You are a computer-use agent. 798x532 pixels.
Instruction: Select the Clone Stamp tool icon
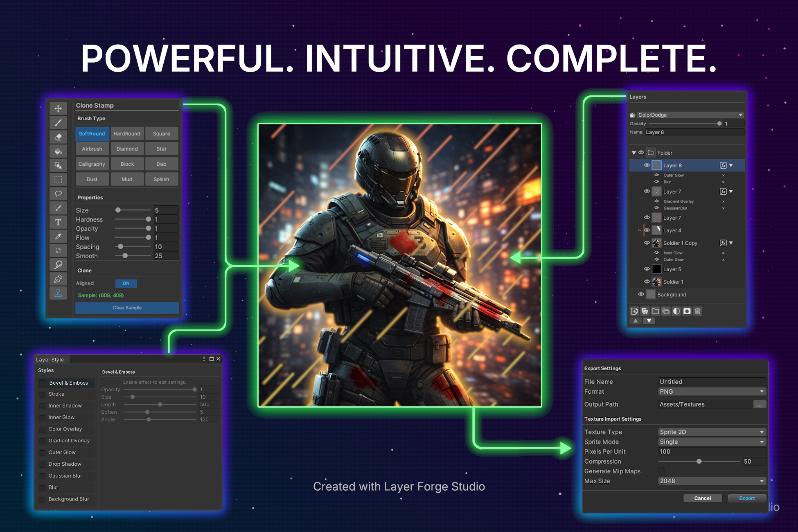tap(58, 293)
